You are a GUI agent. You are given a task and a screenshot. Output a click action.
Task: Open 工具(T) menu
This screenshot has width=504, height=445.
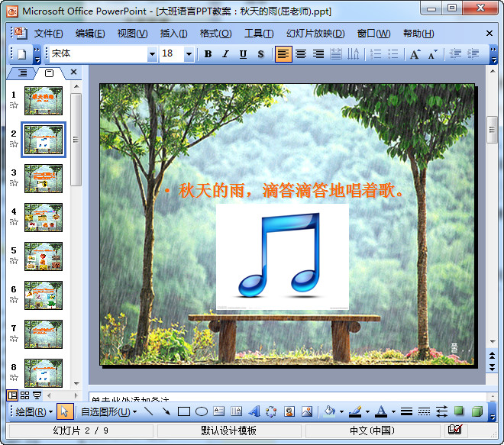tap(259, 34)
